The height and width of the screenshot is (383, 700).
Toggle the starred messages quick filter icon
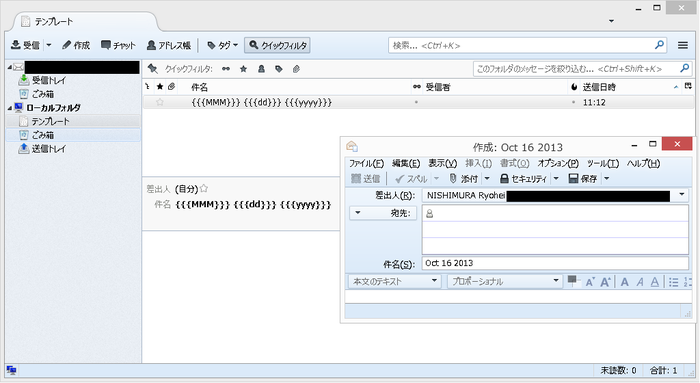click(243, 69)
